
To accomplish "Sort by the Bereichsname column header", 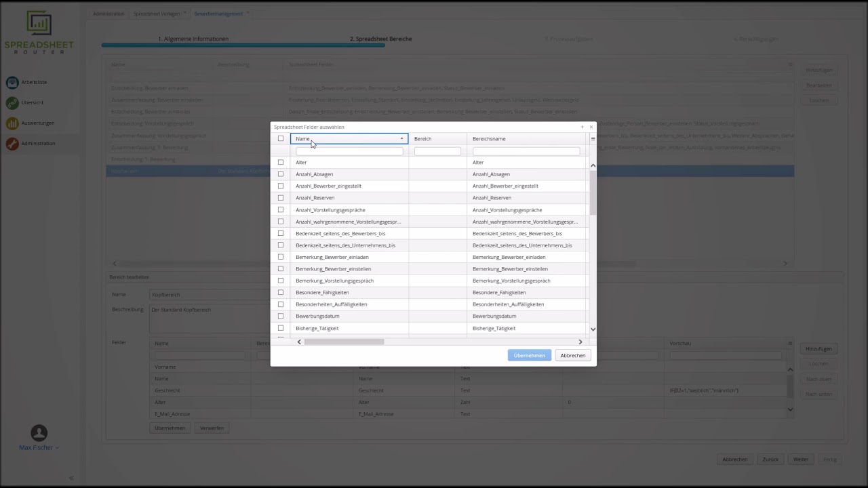I will pos(528,139).
